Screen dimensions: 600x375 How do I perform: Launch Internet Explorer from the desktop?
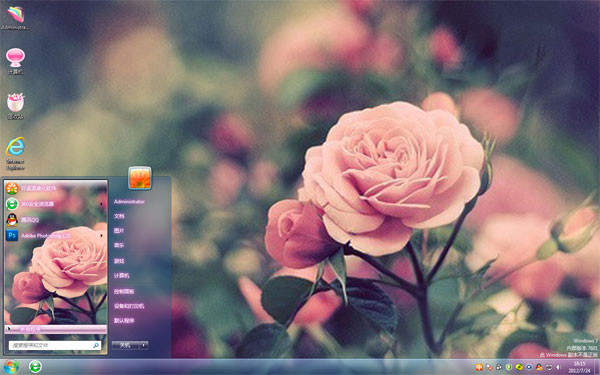coord(15,153)
